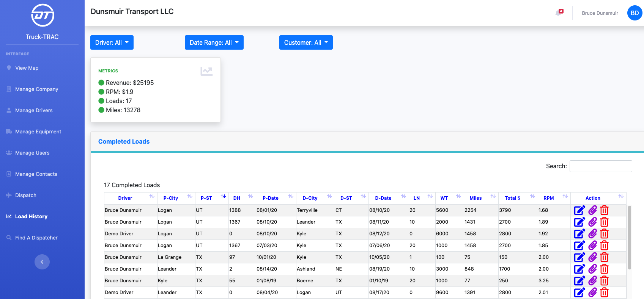Click the Truck-TRAC logo icon
Viewport: 644px width, 299px height.
click(43, 15)
